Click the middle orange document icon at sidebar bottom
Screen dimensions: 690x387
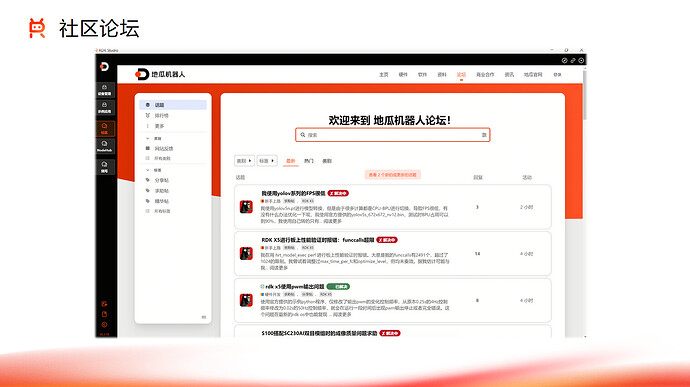tap(104, 314)
